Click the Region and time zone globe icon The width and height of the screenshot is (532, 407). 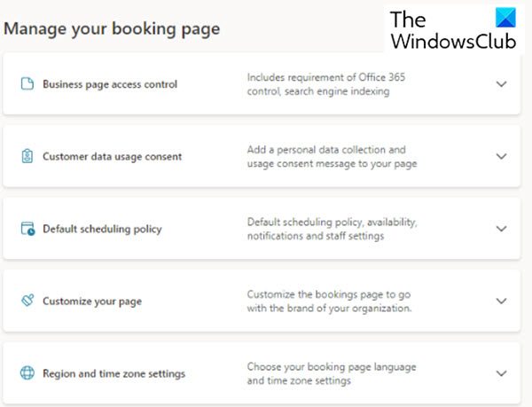click(x=27, y=373)
